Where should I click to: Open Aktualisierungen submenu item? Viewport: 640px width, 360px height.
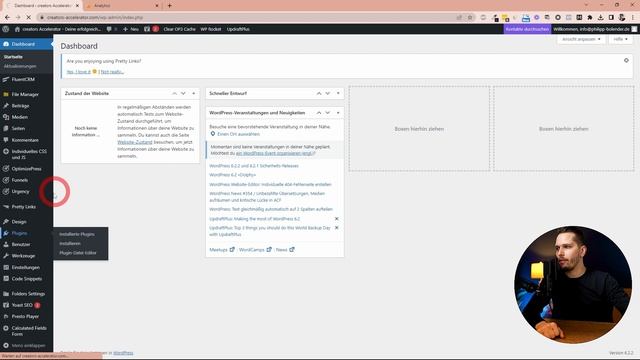coord(20,66)
